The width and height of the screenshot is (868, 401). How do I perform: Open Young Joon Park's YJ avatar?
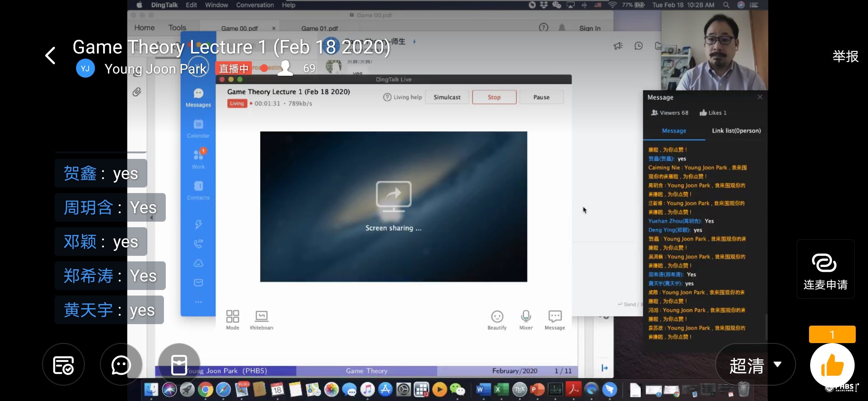click(85, 68)
